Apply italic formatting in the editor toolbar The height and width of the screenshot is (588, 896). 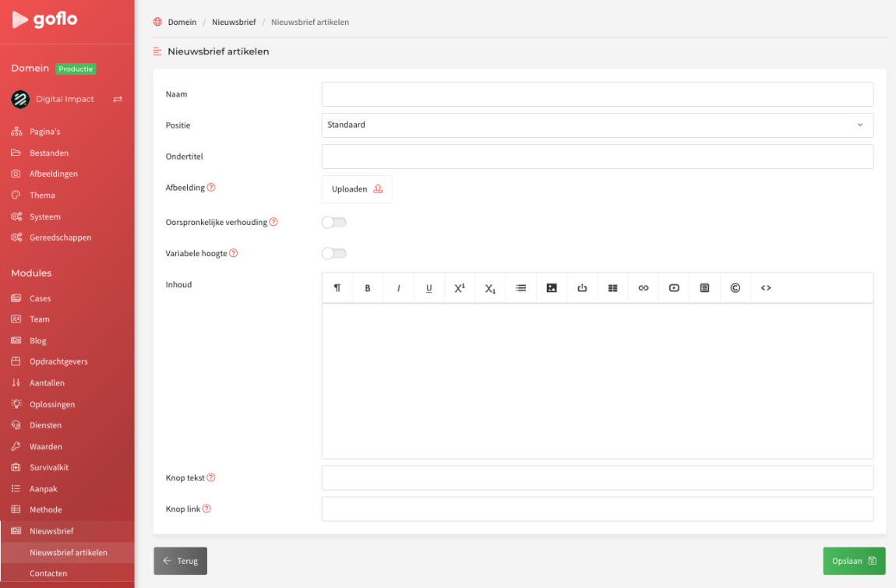pos(398,288)
